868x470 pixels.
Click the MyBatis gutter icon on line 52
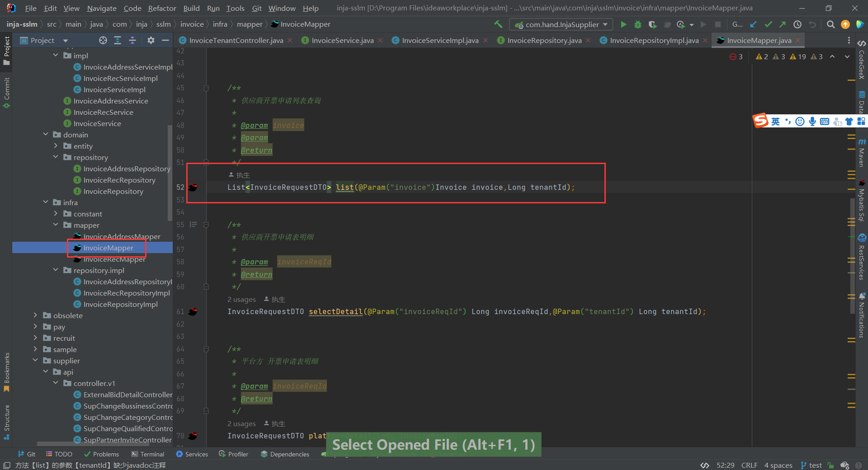193,187
